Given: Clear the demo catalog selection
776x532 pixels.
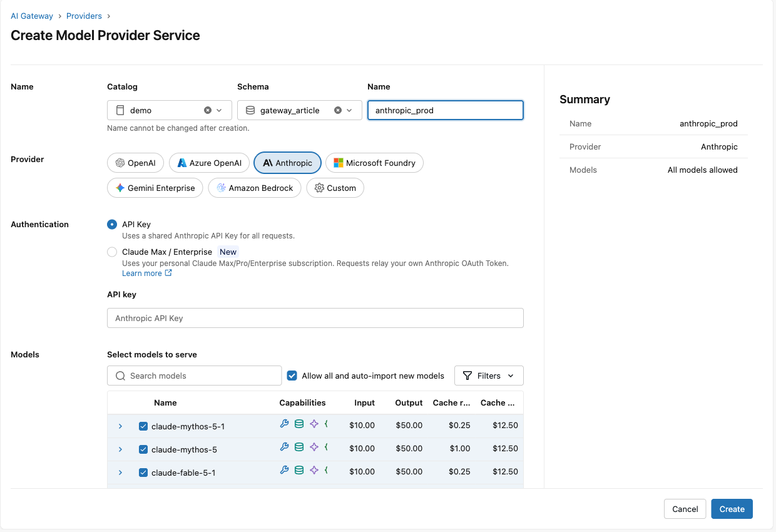Looking at the screenshot, I should coord(208,110).
